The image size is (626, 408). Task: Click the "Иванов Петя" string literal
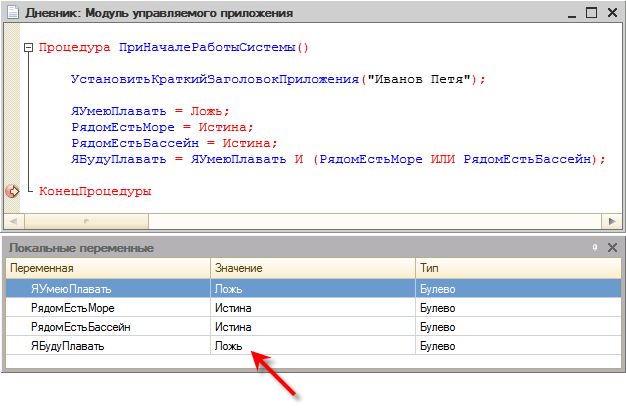419,79
